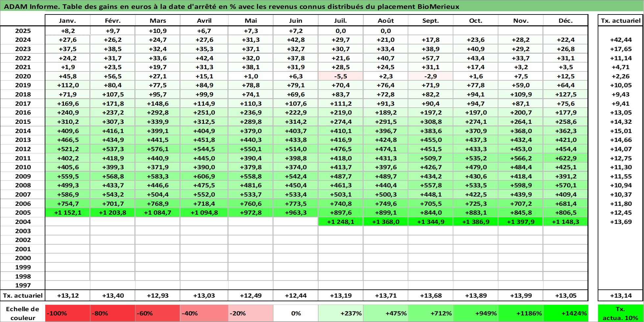644x322 pixels.
Task: Click the cell +127,5
Action: click(565, 94)
